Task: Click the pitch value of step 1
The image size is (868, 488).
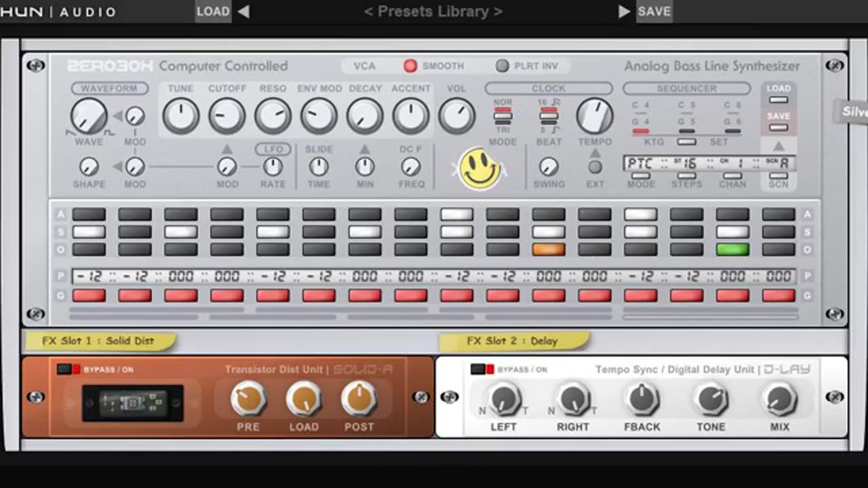Action: tap(89, 277)
